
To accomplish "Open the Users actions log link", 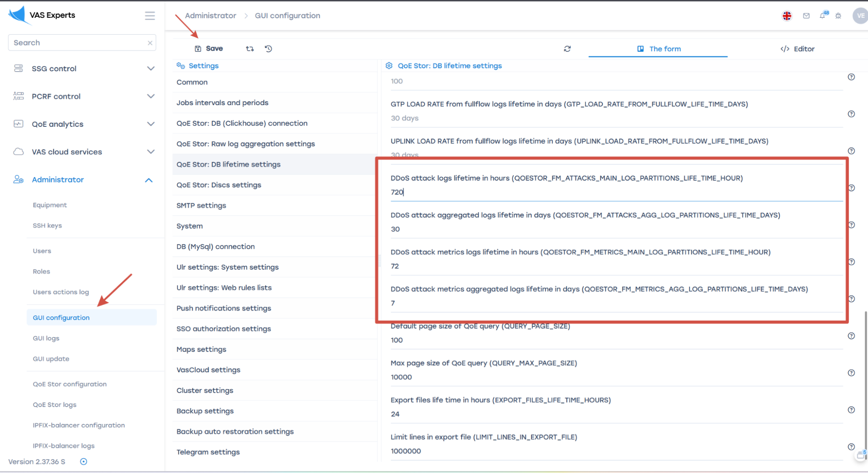I will tap(61, 292).
